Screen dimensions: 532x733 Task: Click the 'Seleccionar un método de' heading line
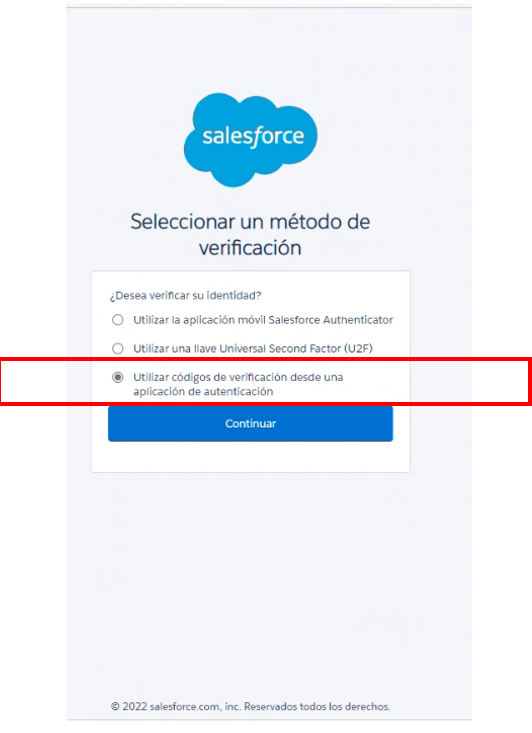point(250,222)
